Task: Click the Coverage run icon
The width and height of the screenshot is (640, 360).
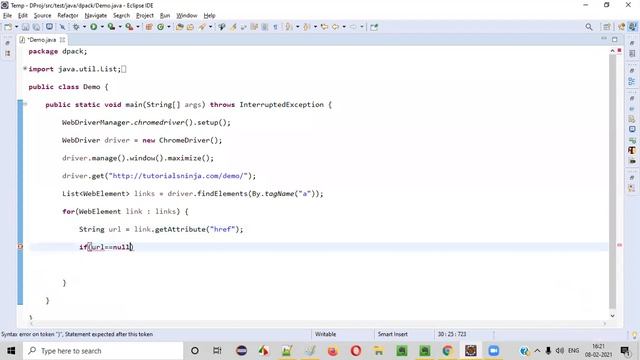Action: (x=111, y=27)
